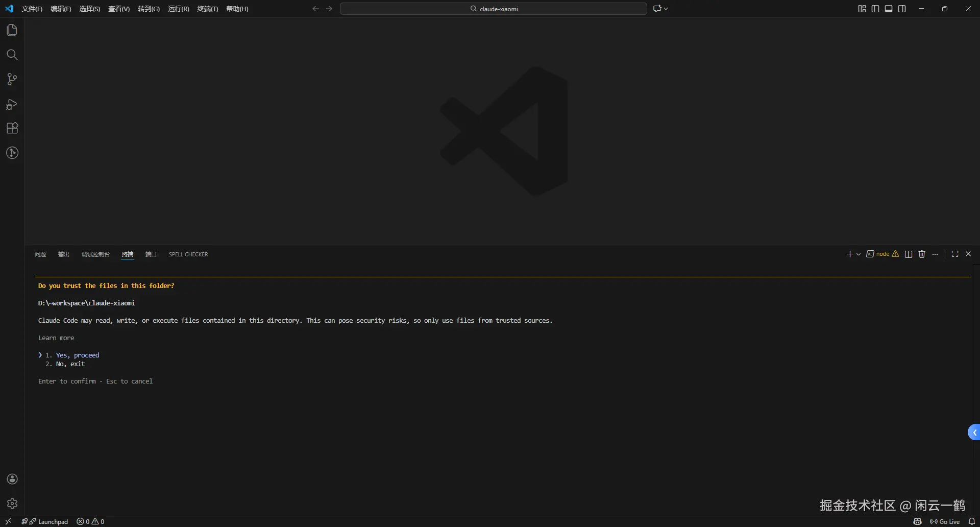The height and width of the screenshot is (527, 980).
Task: Open the 运行(R) menu
Action: point(179,9)
